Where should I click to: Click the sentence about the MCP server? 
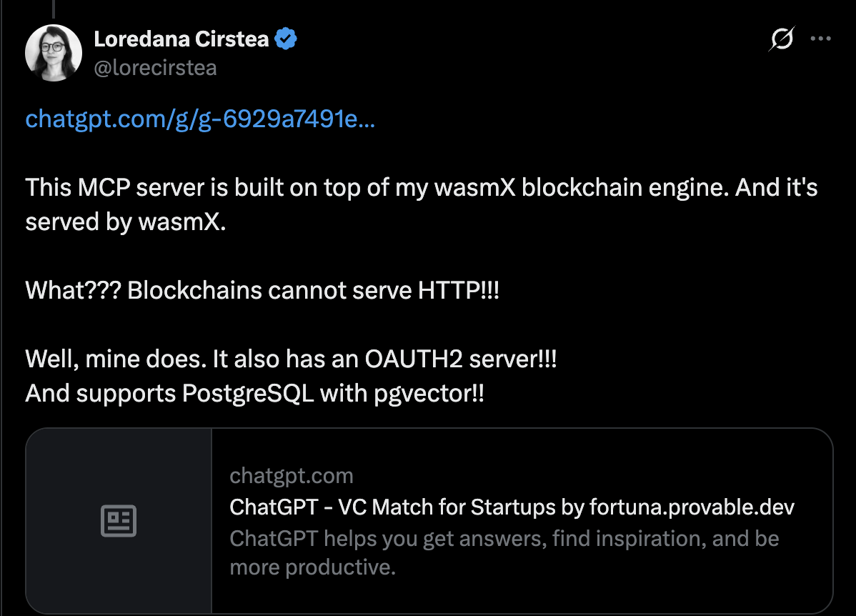422,188
